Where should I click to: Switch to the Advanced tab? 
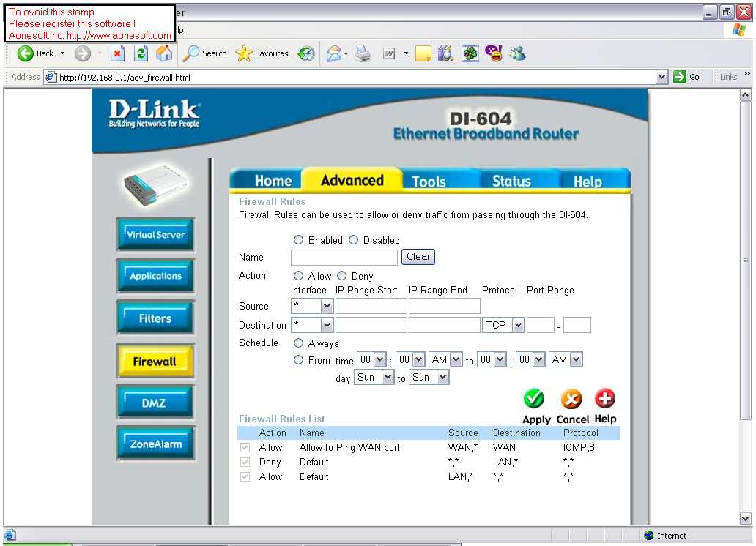[x=352, y=180]
